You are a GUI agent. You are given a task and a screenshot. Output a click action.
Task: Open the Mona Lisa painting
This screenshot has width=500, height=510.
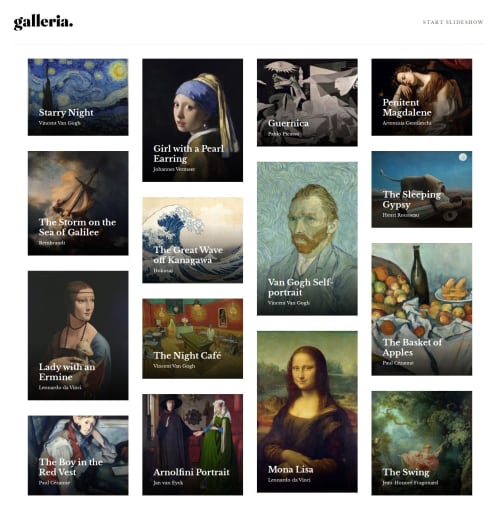click(307, 412)
